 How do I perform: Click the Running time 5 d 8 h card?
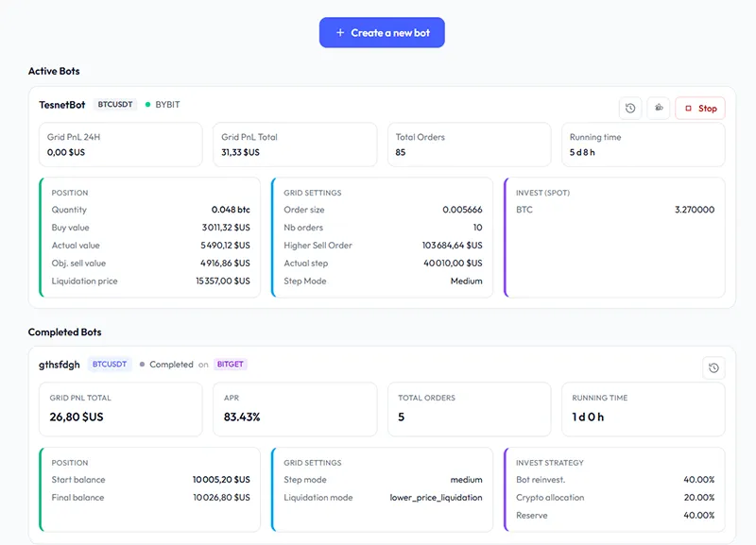[643, 145]
